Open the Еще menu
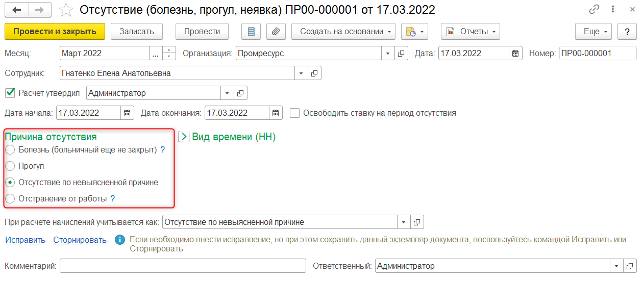The image size is (644, 281). click(593, 32)
